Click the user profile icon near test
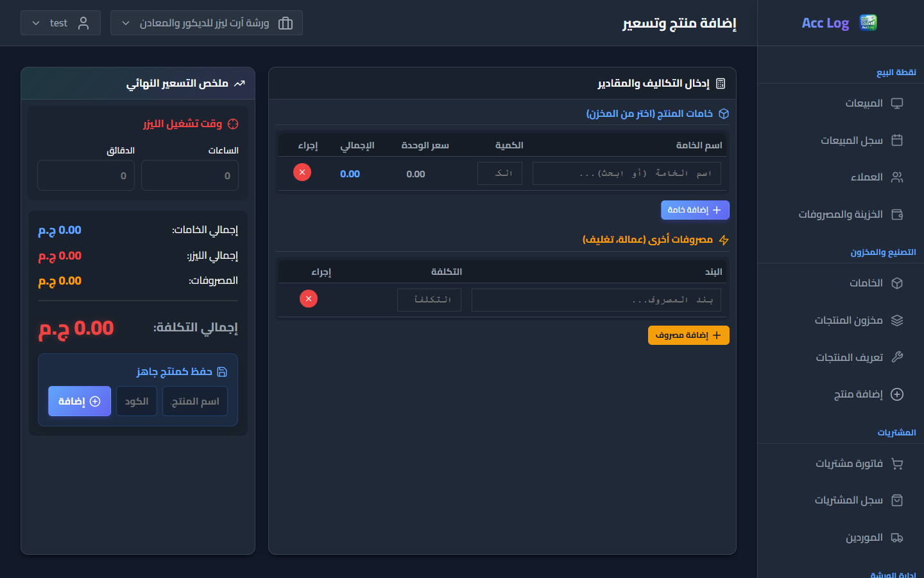924x578 pixels. [x=83, y=23]
